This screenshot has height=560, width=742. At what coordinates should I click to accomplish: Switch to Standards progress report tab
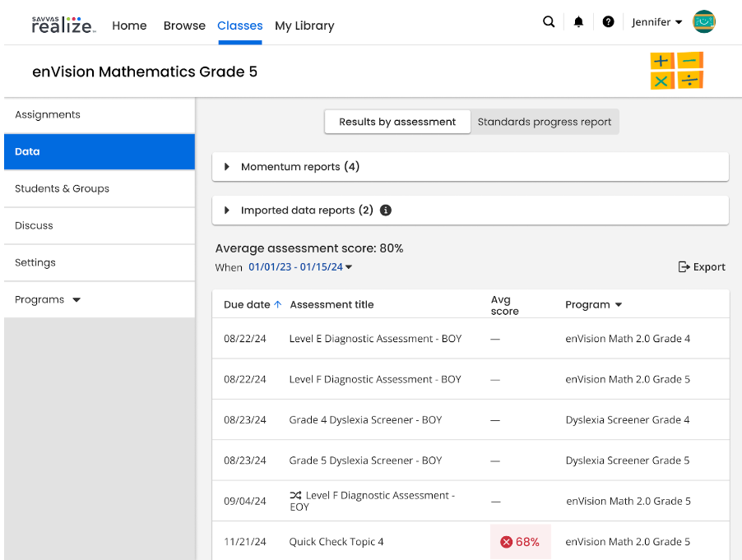coord(545,122)
